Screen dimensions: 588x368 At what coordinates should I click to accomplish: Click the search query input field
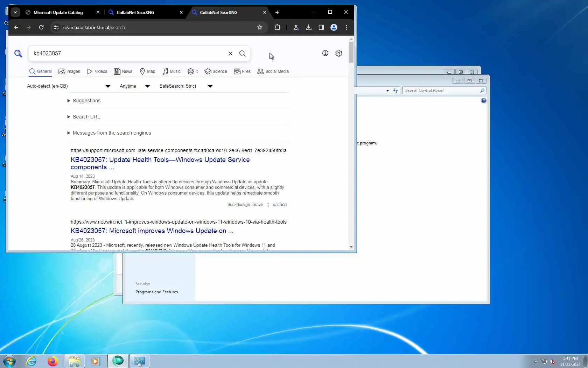click(129, 54)
